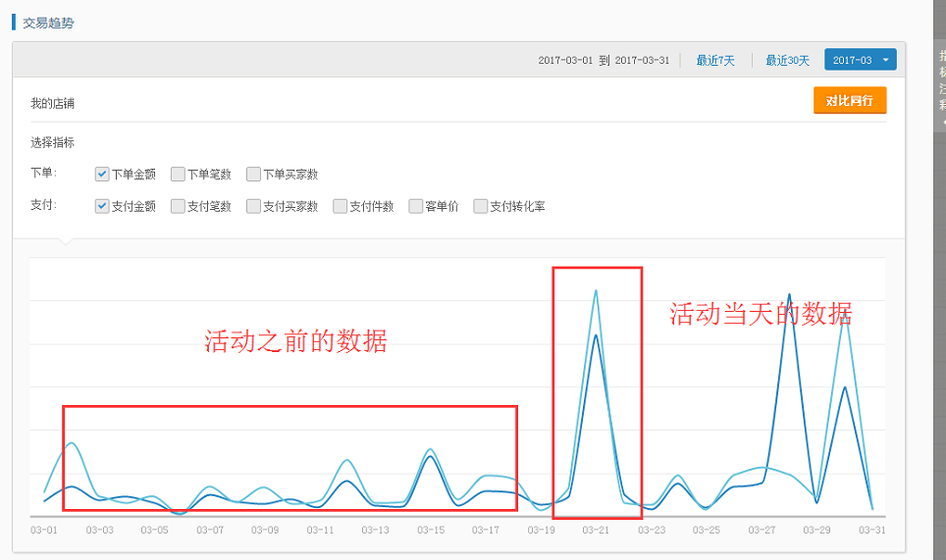Viewport: 946px width, 560px height.
Task: Open the 2017-03 month dropdown
Action: (860, 60)
